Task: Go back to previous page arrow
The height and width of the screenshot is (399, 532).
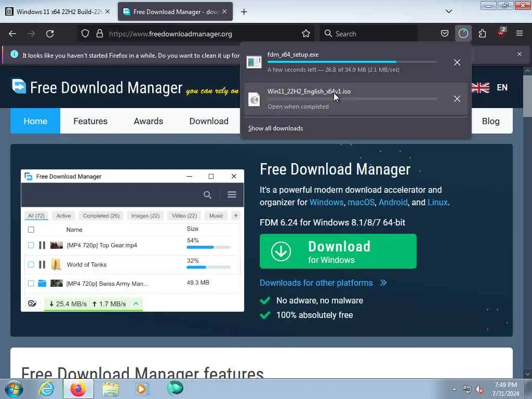Action: pos(12,34)
